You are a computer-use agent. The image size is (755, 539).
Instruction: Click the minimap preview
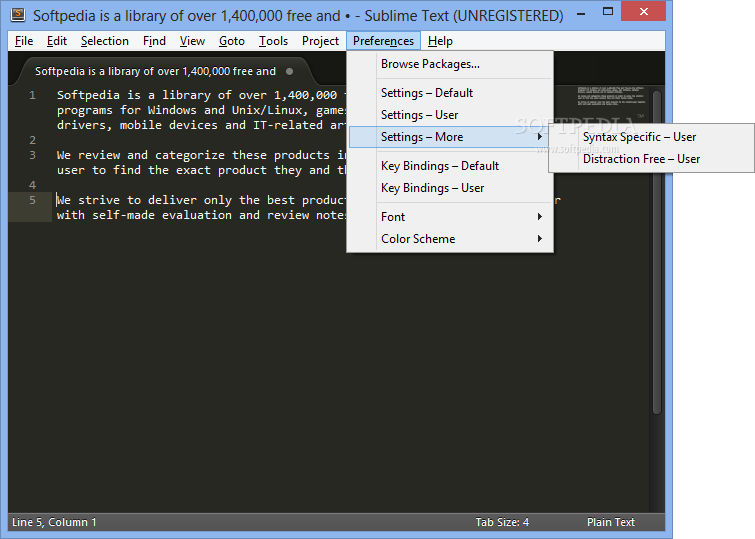tap(611, 97)
